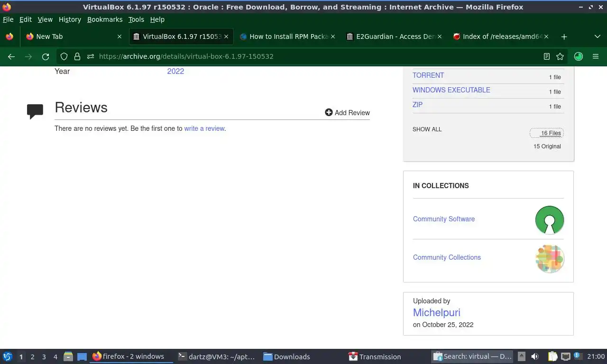Show site security padlock info
This screenshot has height=364, width=607.
point(77,56)
